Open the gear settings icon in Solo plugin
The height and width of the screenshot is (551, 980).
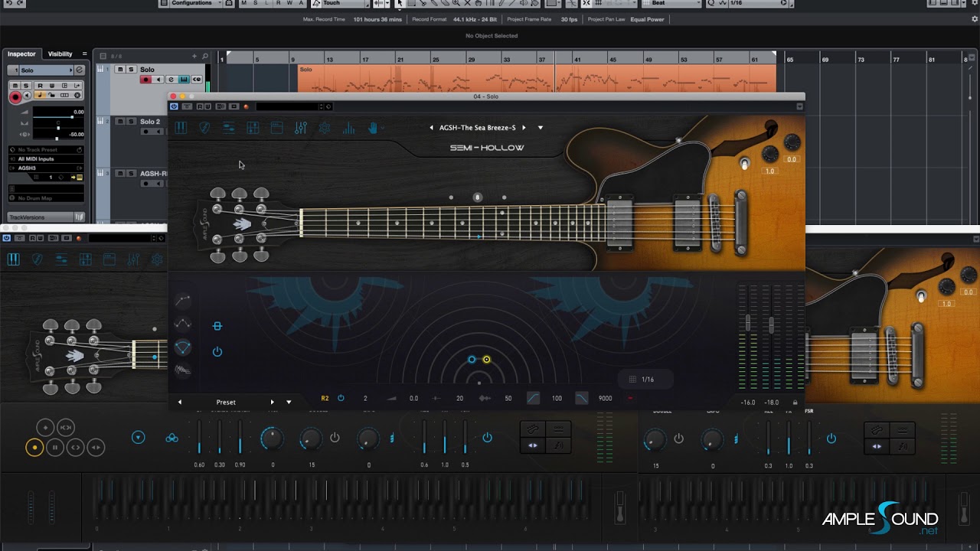(x=325, y=128)
